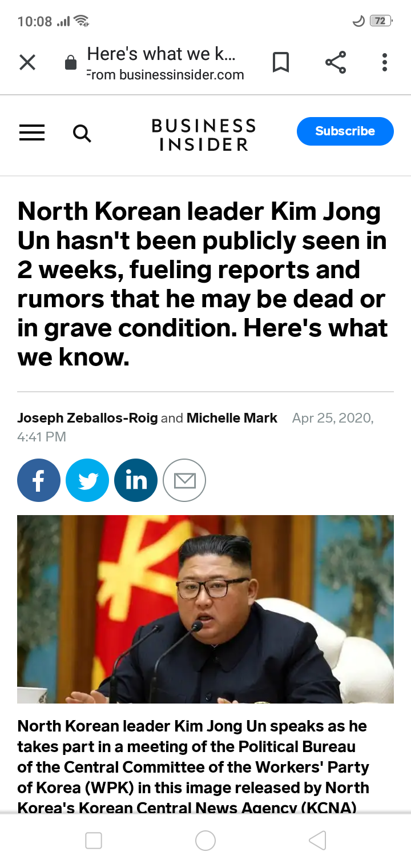Open the three-dot overflow menu
Image resolution: width=411 pixels, height=868 pixels.
[385, 62]
